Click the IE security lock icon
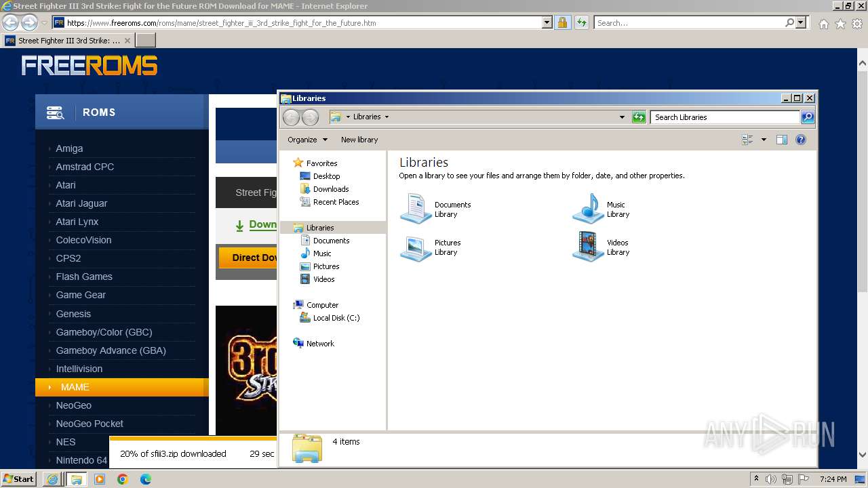This screenshot has height=488, width=868. pyautogui.click(x=562, y=22)
